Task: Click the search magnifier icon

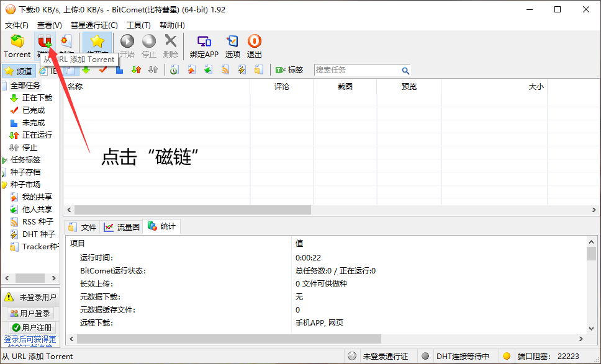Action: click(x=405, y=71)
